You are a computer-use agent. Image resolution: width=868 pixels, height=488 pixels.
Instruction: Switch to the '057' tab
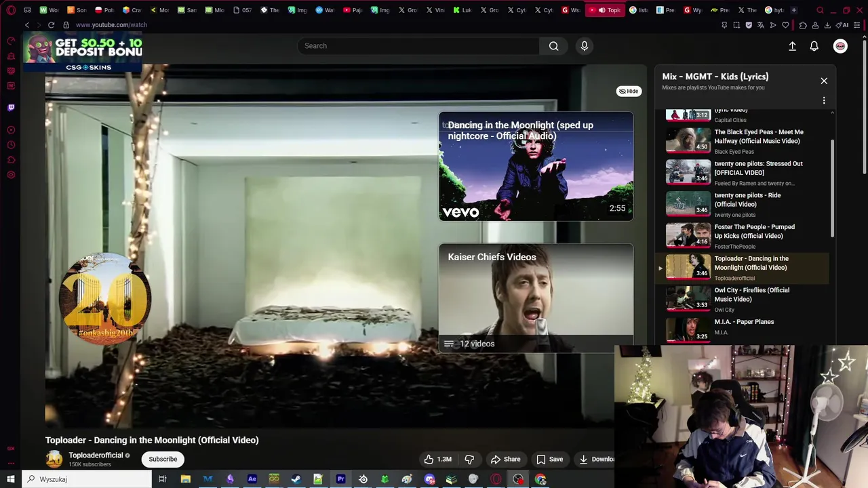[x=242, y=10]
